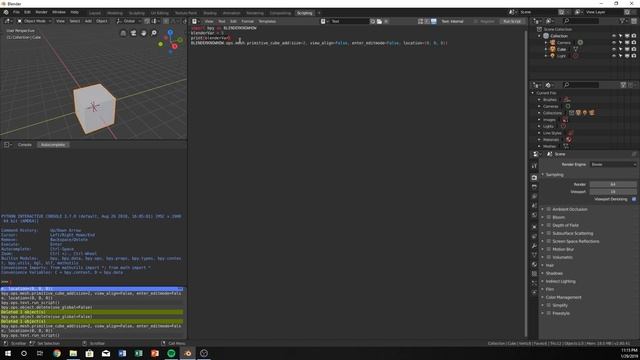Toggle Camera visibility eye icon
640x360 pixels.
coord(614,42)
